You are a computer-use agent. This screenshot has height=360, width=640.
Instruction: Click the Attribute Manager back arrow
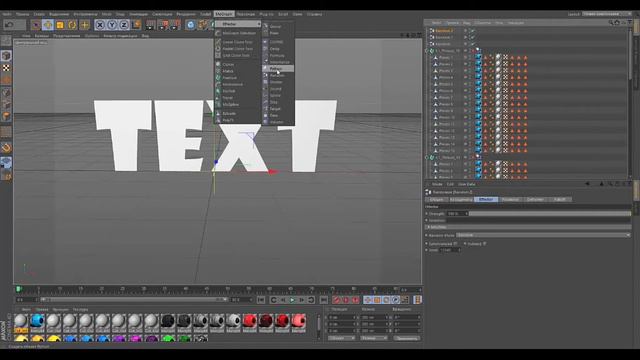(587, 184)
